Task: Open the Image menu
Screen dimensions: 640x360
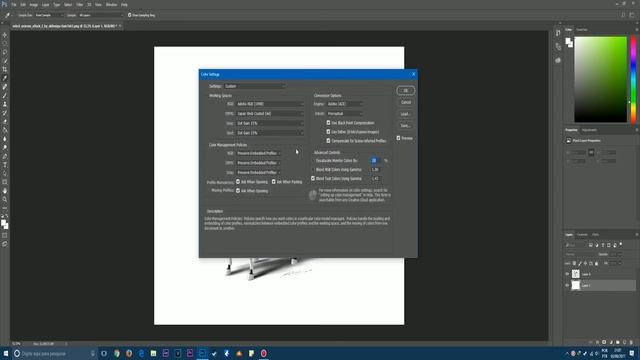Action: [33, 4]
